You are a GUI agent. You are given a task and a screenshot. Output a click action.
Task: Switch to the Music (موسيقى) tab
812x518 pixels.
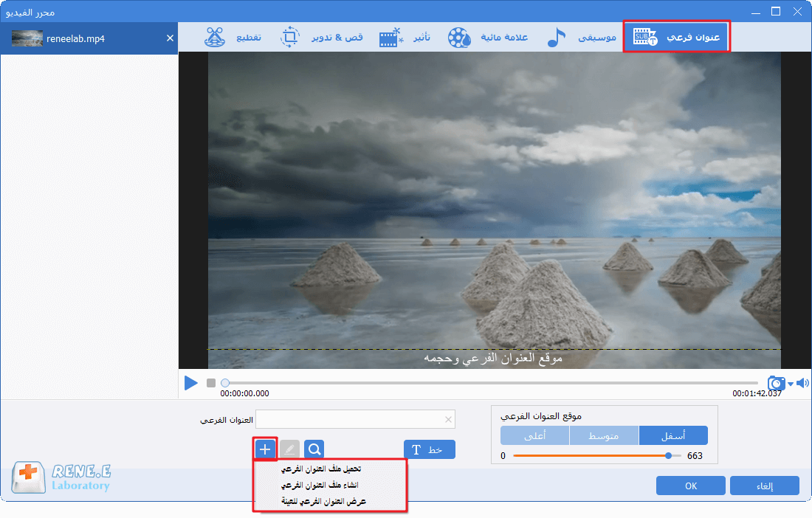(582, 37)
